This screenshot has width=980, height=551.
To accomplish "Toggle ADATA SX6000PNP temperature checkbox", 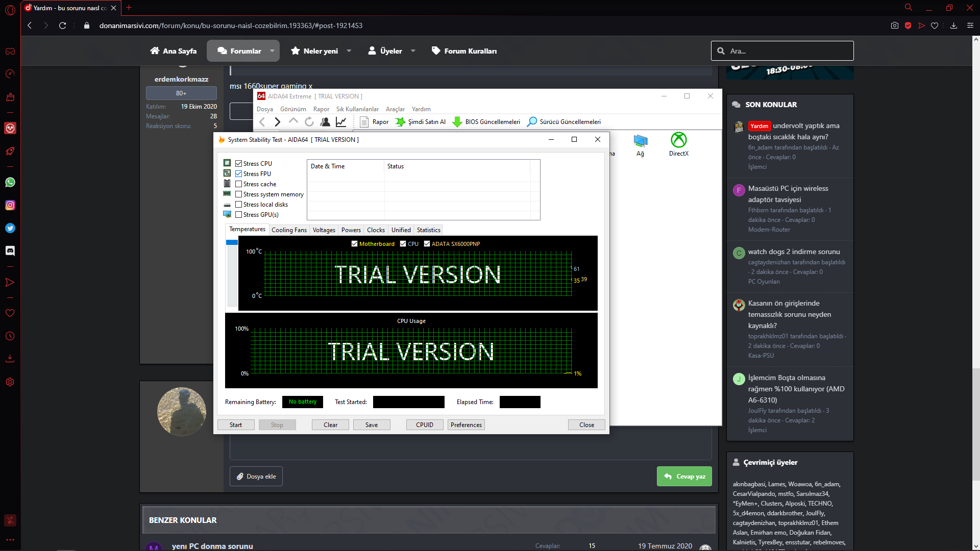I will point(427,244).
